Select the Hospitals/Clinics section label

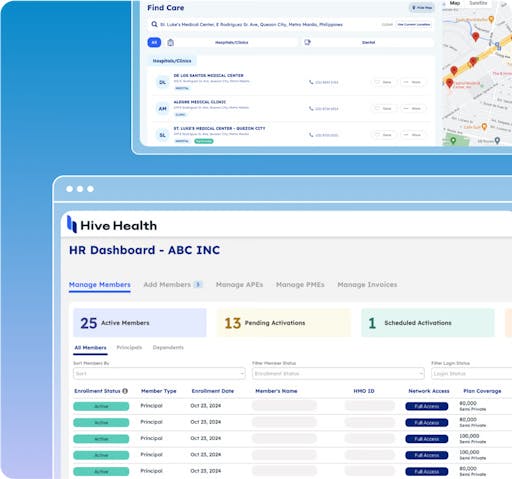172,61
